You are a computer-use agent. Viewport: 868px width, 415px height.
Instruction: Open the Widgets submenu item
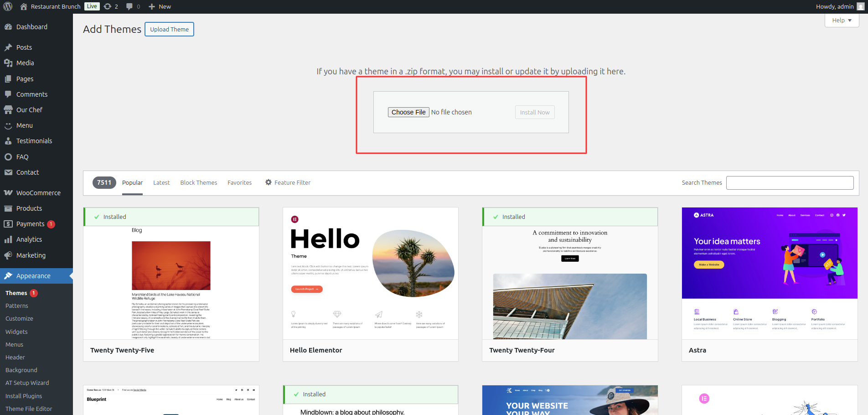click(16, 332)
